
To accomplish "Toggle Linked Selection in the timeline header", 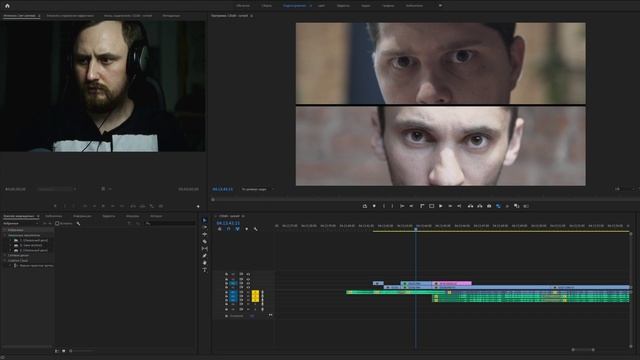I will click(237, 229).
